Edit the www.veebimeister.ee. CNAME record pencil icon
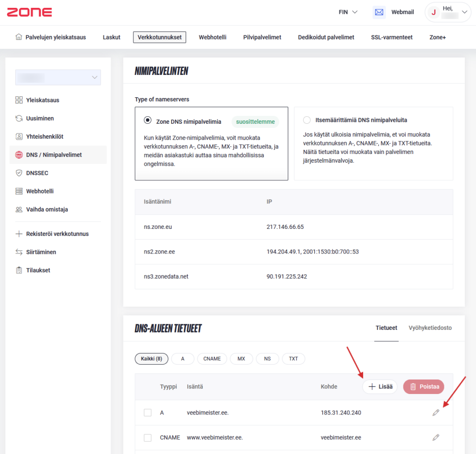476x454 pixels. tap(436, 437)
